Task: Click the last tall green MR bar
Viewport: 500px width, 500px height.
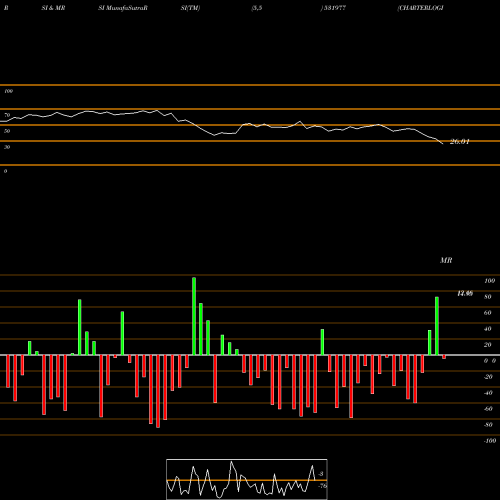Action: (x=437, y=326)
